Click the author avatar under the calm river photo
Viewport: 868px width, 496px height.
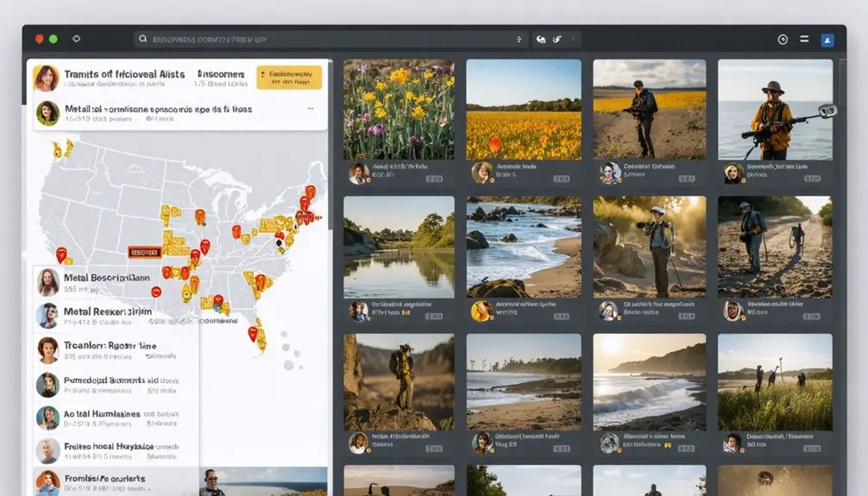click(359, 311)
